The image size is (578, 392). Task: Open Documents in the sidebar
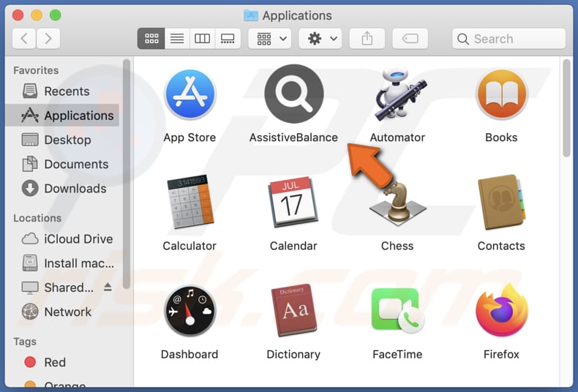coord(62,164)
